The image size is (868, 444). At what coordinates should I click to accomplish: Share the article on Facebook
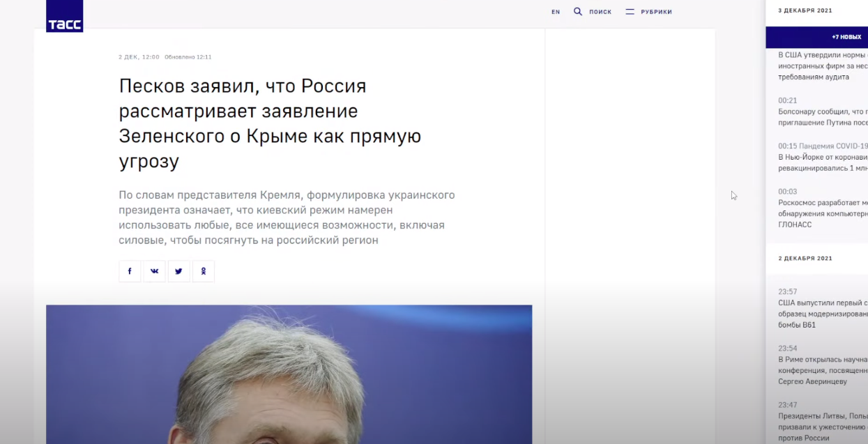tap(130, 271)
